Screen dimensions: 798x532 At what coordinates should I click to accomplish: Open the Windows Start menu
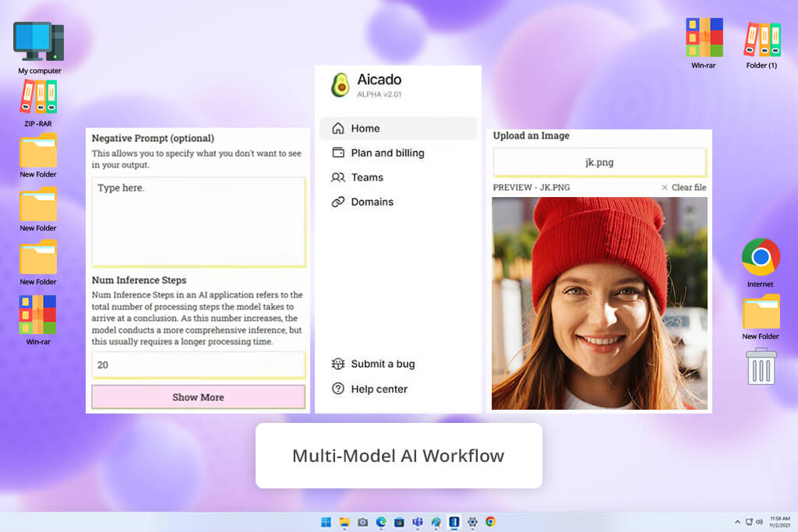[327, 522]
